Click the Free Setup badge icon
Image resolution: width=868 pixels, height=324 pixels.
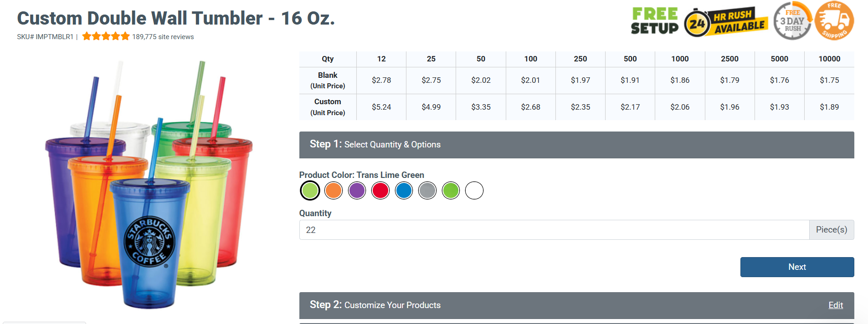tap(654, 21)
